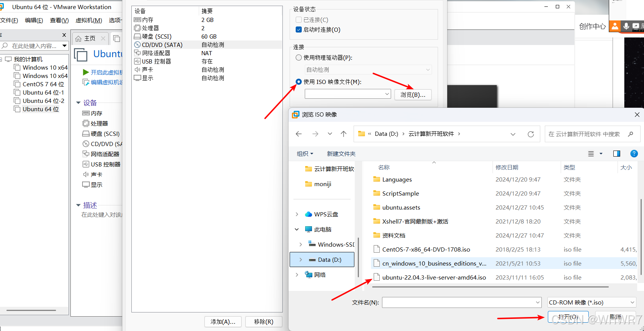Click the 移除(R) button
The width and height of the screenshot is (644, 331).
click(264, 322)
